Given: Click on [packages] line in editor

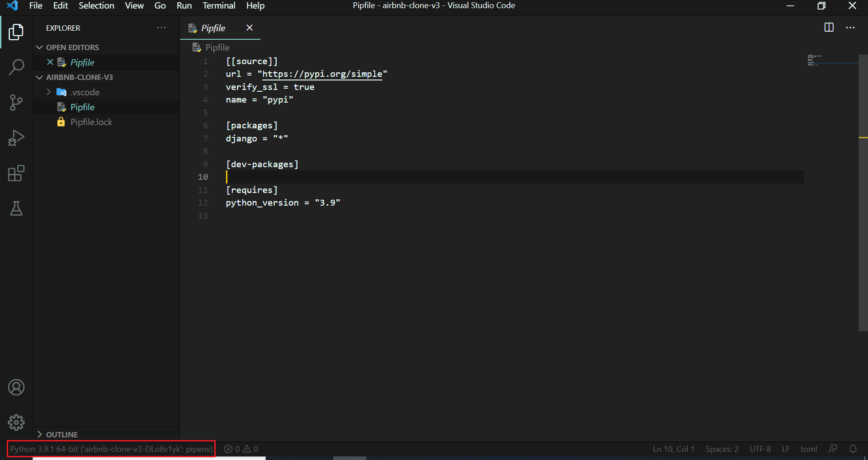Looking at the screenshot, I should 252,126.
